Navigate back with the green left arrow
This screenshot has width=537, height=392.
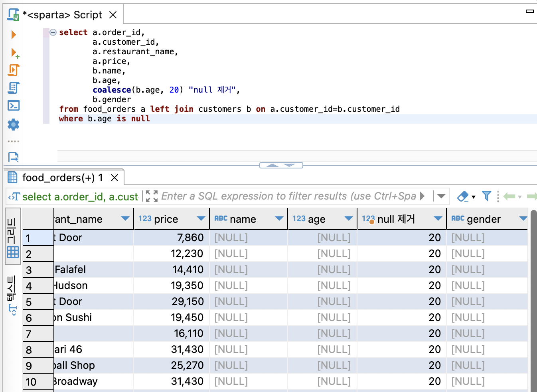coord(509,196)
